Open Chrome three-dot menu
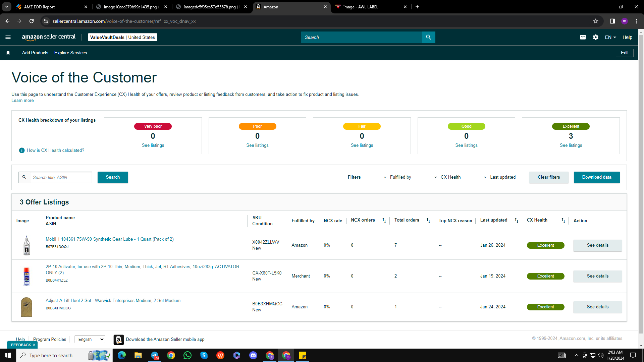 point(637,21)
